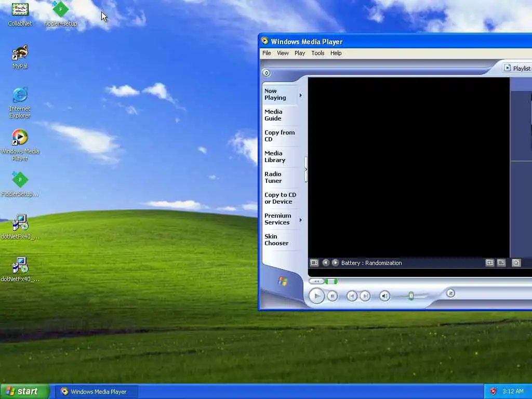
Task: Select the previous visualization
Action: tap(326, 262)
